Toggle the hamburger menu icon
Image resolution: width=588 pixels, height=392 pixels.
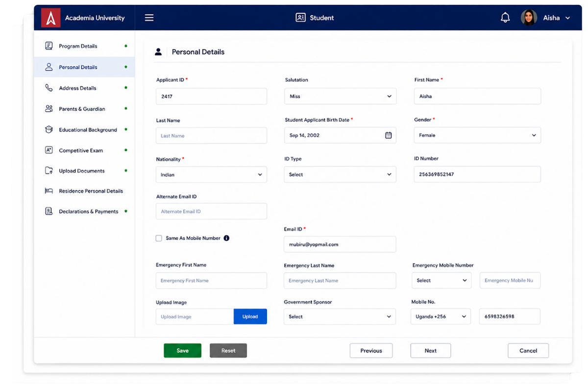[x=149, y=18]
